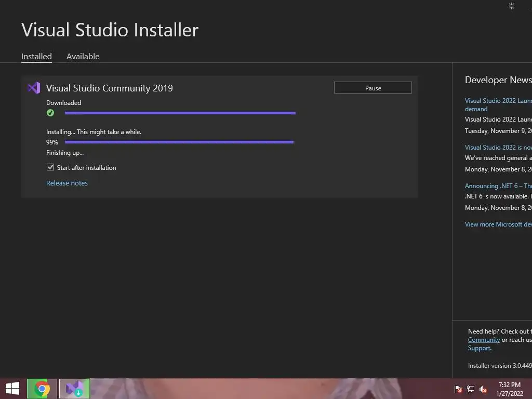The image size is (532, 399).
Task: Open the Community help link
Action: 484,340
